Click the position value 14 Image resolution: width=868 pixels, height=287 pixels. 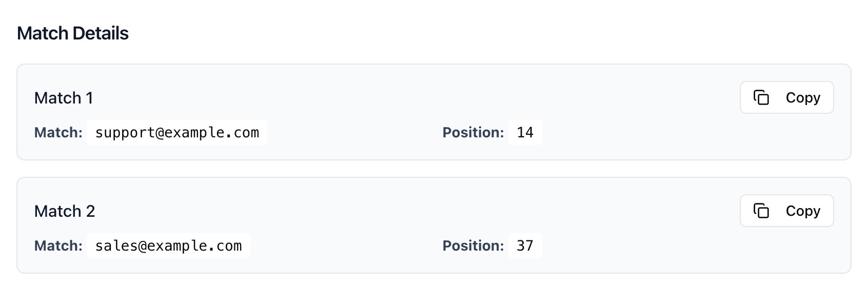pyautogui.click(x=525, y=133)
